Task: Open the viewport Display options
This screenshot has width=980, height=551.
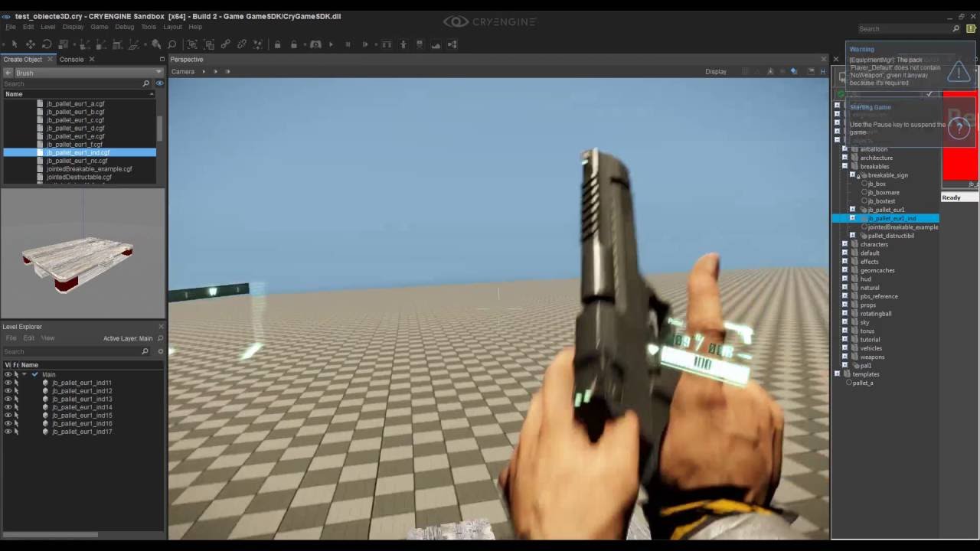Action: pos(716,71)
